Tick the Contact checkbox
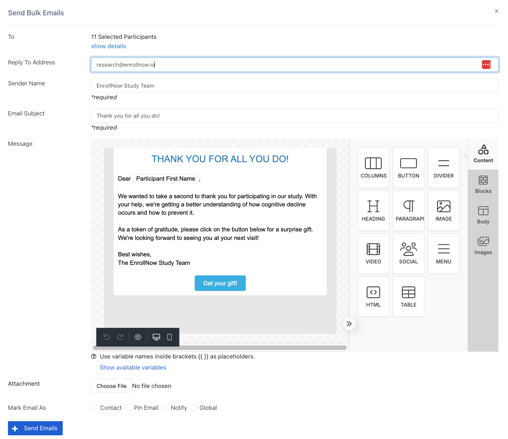 [94, 408]
